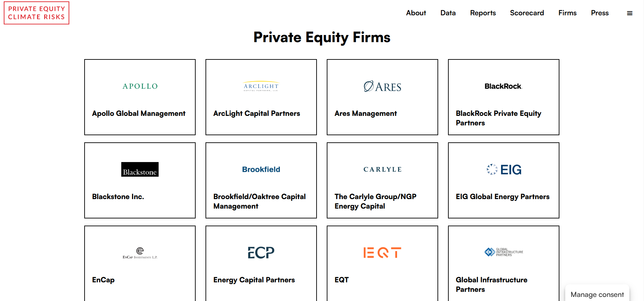This screenshot has height=301, width=644.
Task: Open Brookfield/Oaktree Capital Management link
Action: [260, 201]
